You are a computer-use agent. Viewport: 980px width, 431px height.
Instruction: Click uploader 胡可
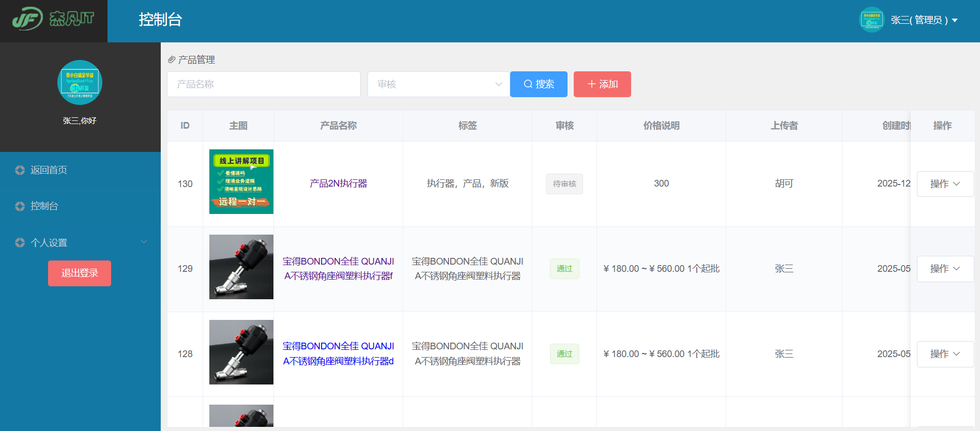click(784, 183)
